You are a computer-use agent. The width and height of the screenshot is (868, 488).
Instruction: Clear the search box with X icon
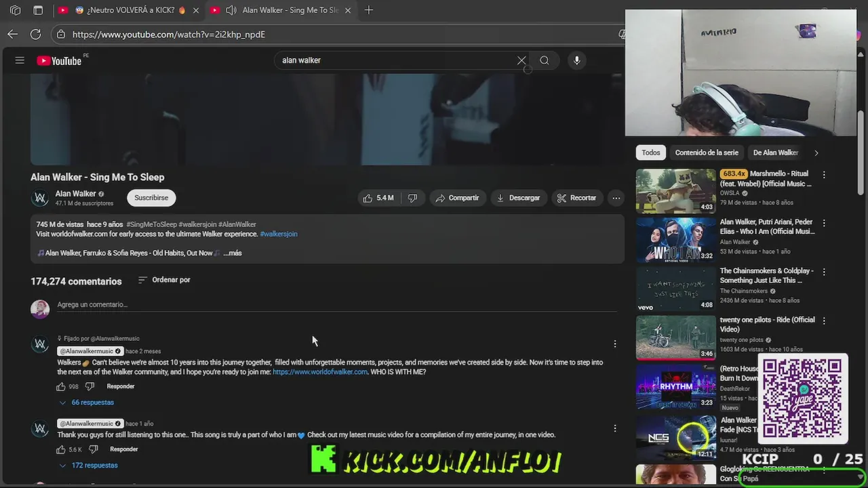coord(521,60)
